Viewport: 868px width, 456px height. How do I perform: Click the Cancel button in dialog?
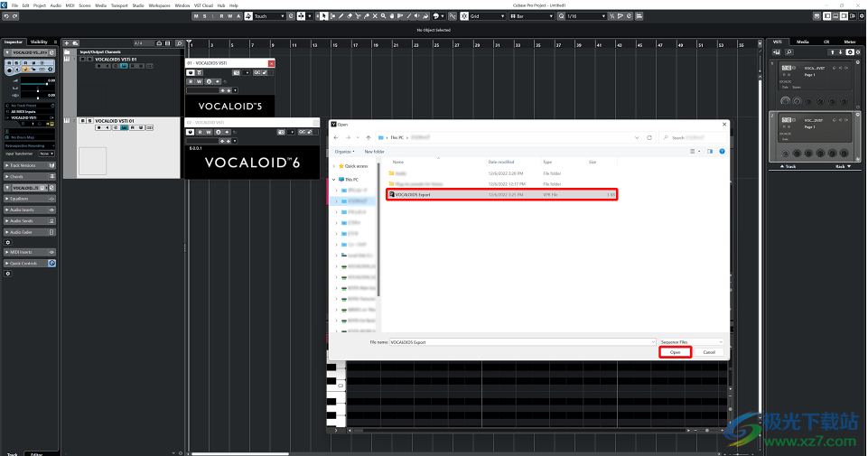pos(709,352)
